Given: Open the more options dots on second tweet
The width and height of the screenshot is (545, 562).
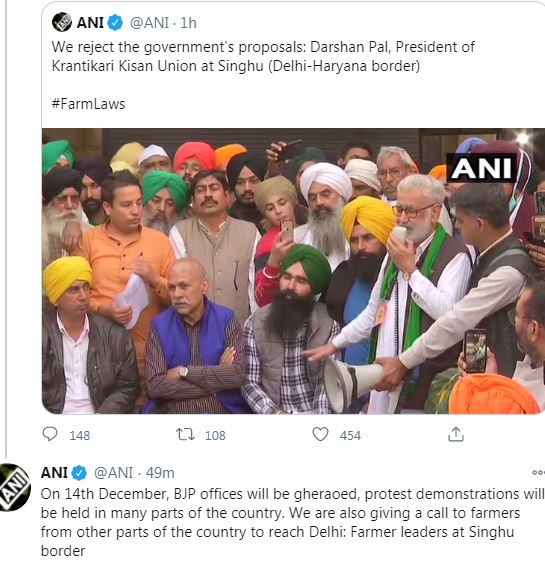Looking at the screenshot, I should click(538, 473).
